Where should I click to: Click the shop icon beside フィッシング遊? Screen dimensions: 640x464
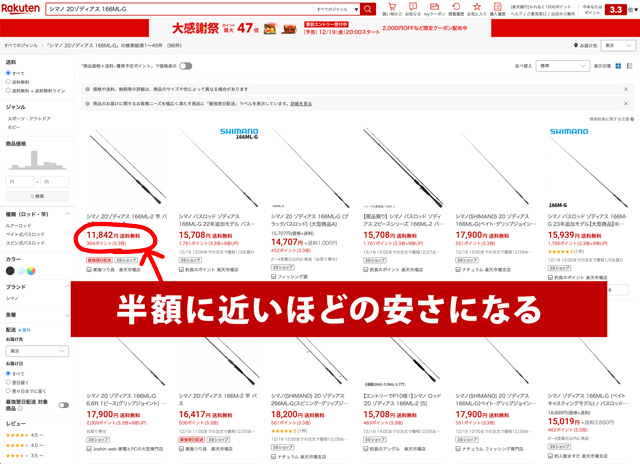(273, 277)
